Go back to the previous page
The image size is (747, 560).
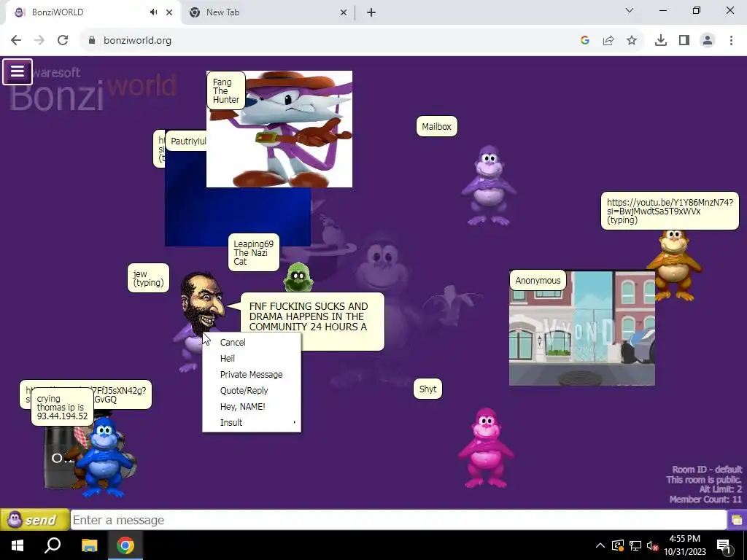pyautogui.click(x=16, y=41)
